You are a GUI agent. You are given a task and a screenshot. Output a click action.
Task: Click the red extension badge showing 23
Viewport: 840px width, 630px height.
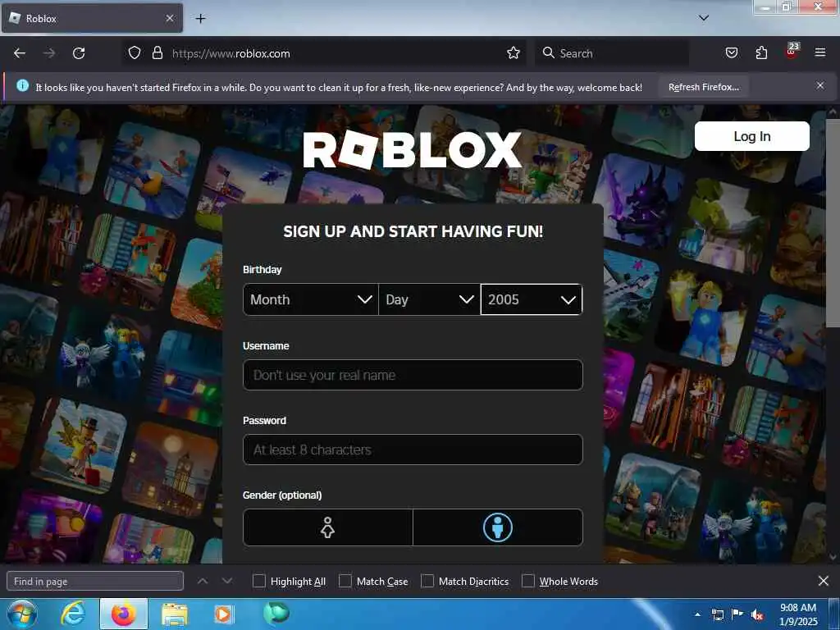(x=792, y=50)
